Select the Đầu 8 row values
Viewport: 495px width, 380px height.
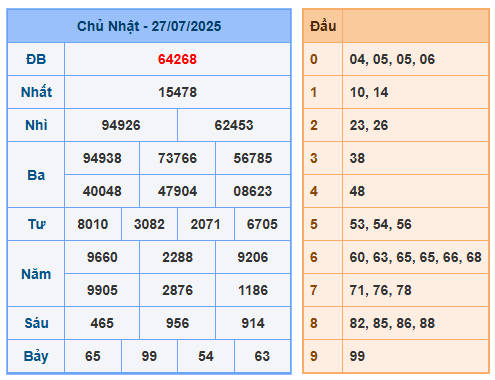tap(392, 323)
